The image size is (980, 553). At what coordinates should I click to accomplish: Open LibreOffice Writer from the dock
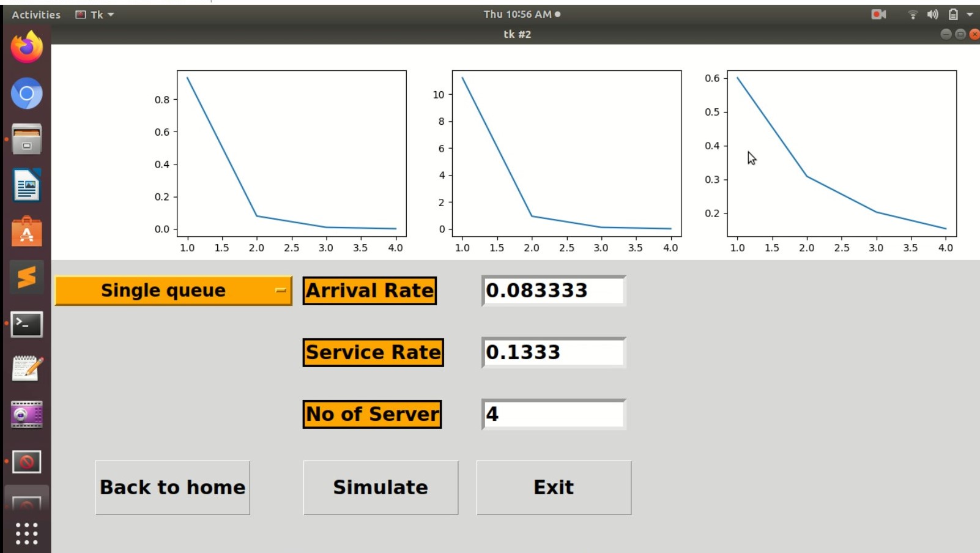26,185
